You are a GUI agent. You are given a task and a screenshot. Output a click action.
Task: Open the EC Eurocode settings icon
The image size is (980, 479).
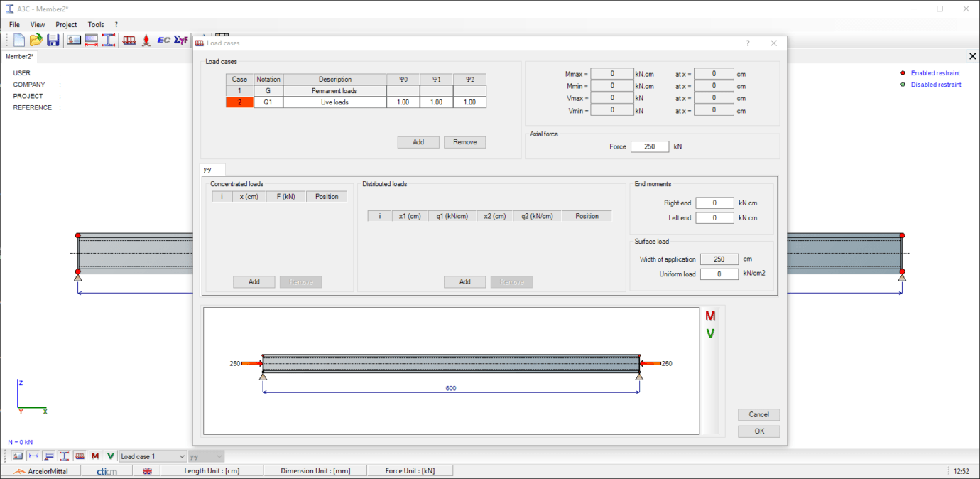tap(163, 40)
